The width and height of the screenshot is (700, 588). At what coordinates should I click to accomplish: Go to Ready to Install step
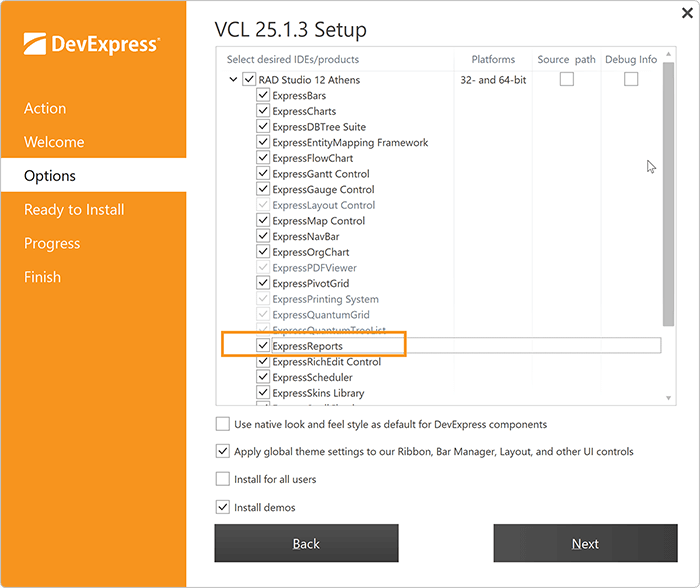coord(74,209)
